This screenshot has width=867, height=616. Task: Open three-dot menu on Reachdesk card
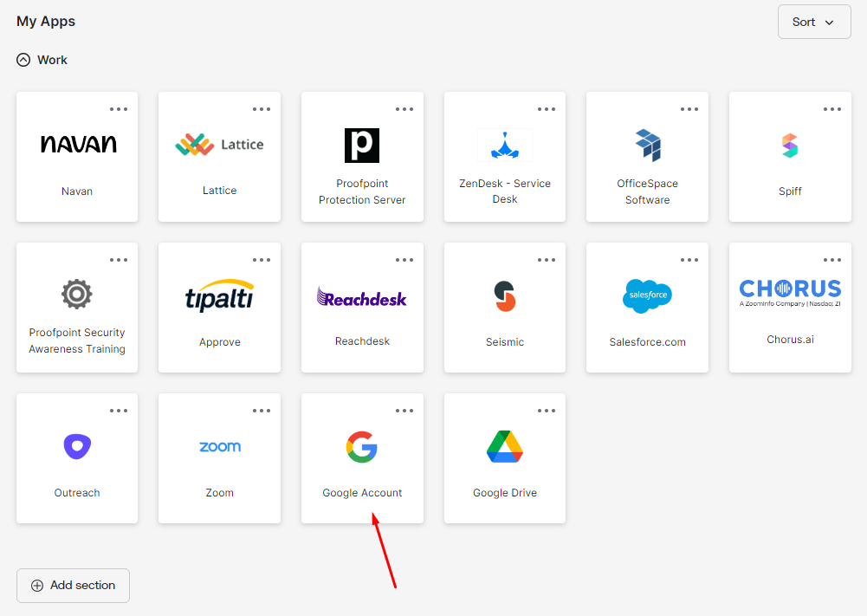pyautogui.click(x=404, y=260)
